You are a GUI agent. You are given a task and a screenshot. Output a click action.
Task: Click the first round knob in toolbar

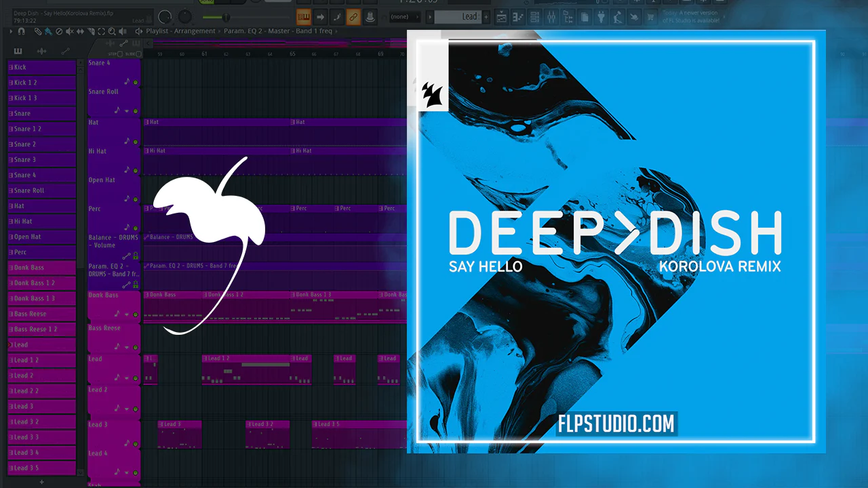point(165,16)
